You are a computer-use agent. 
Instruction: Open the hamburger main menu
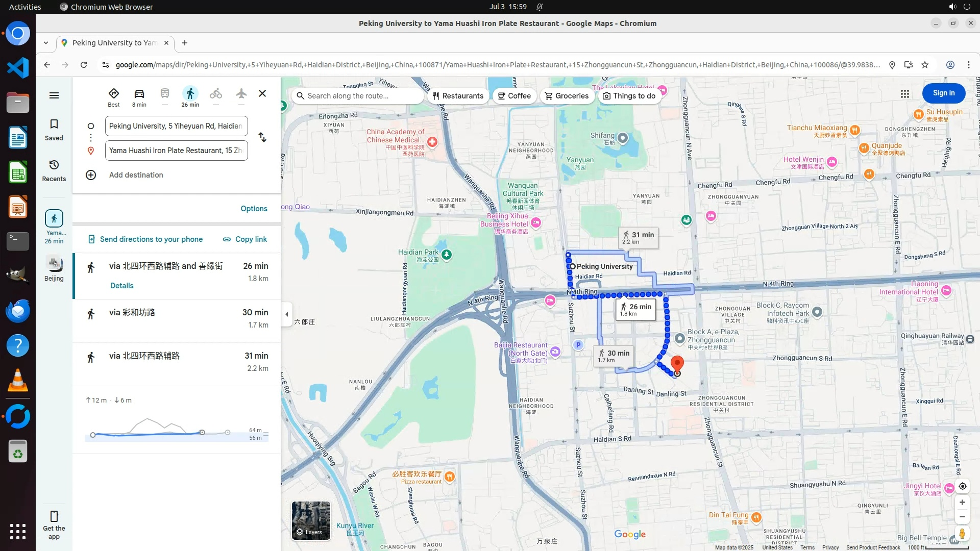pos(54,95)
